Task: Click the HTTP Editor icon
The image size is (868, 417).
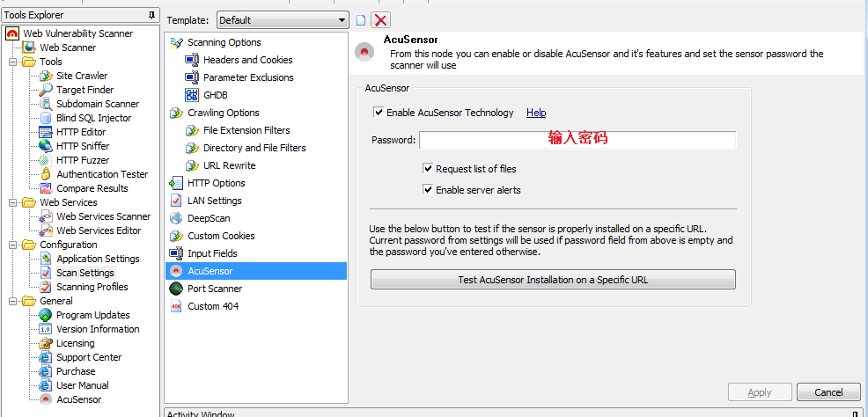Action: pos(46,132)
